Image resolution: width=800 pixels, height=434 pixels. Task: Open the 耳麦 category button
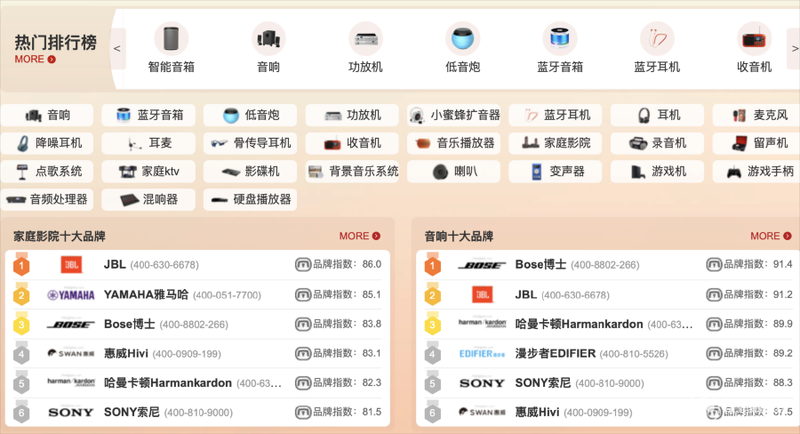[148, 143]
